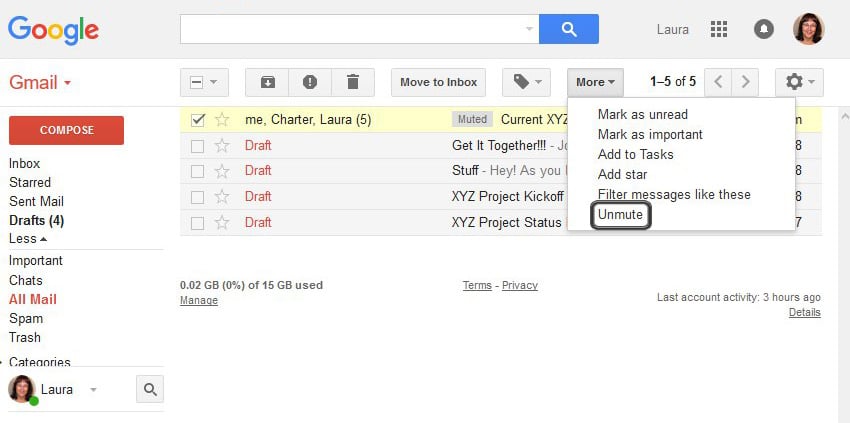The image size is (850, 423).
Task: Open the settings gear menu
Action: click(x=800, y=82)
